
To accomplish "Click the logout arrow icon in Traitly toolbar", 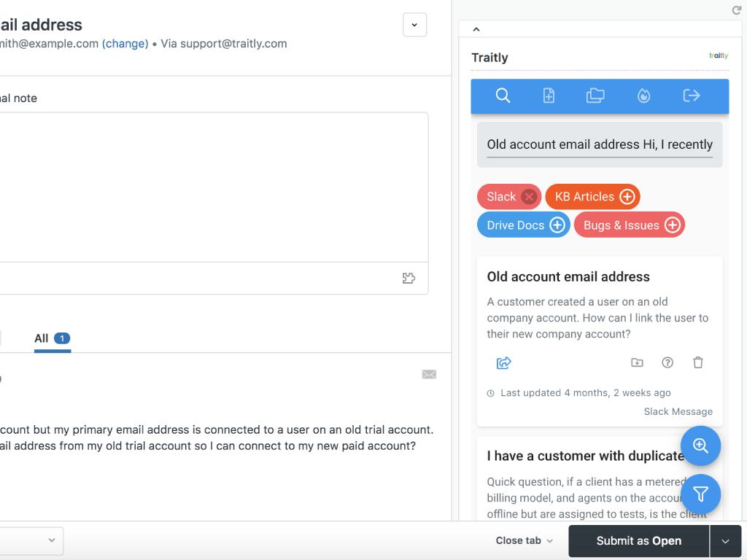I will [692, 96].
